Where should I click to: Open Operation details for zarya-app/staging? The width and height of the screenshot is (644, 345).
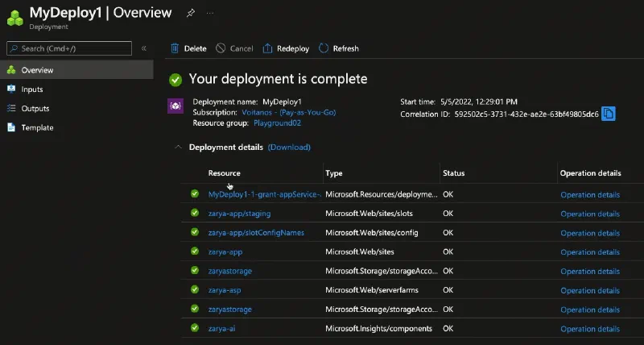click(590, 214)
